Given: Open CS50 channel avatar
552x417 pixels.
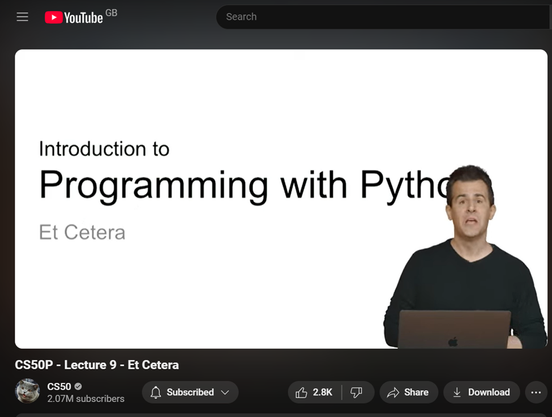Looking at the screenshot, I should (x=27, y=392).
